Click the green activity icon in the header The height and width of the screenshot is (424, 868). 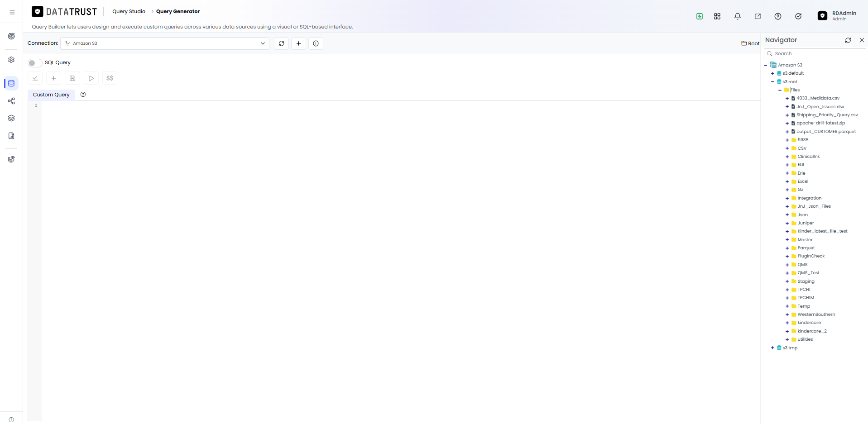(700, 16)
